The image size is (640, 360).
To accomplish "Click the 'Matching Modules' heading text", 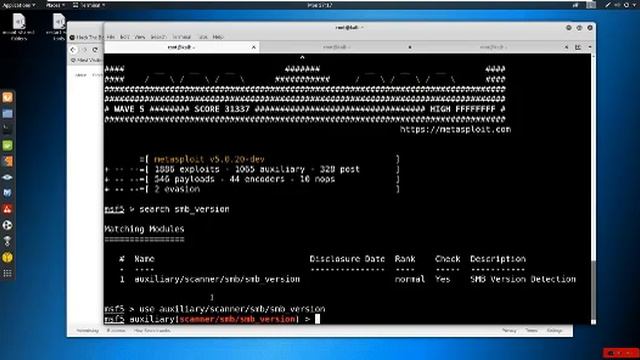I will click(144, 229).
